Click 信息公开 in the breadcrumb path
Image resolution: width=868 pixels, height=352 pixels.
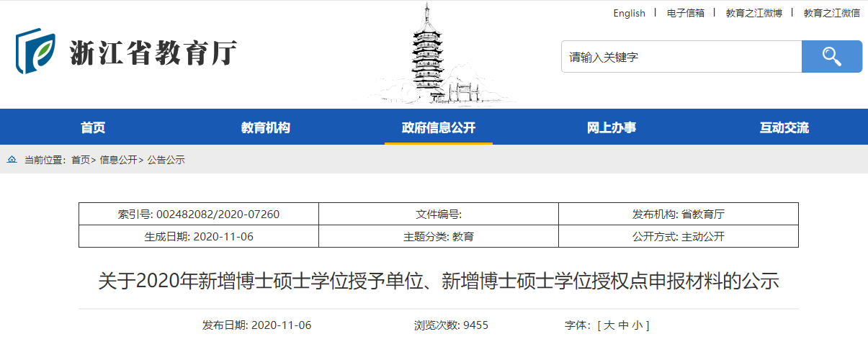pos(118,160)
